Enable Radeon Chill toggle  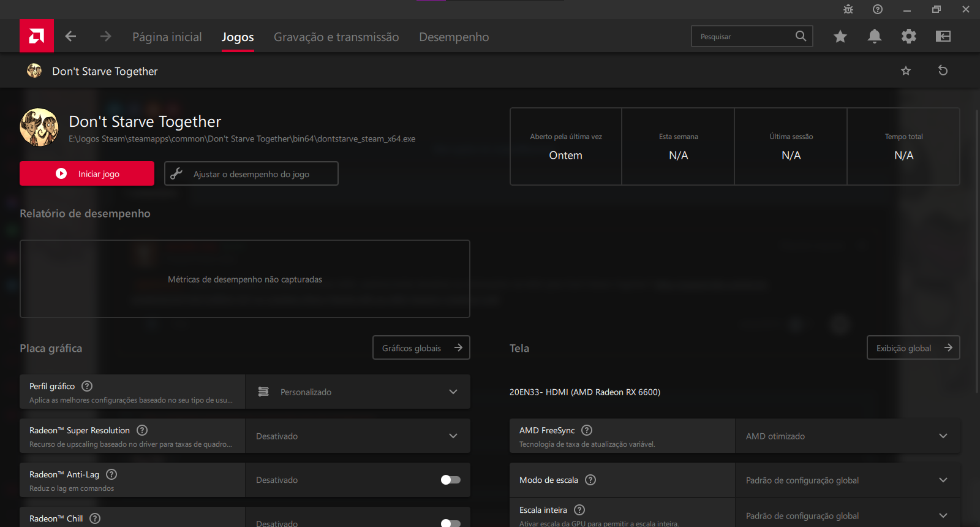pyautogui.click(x=450, y=523)
